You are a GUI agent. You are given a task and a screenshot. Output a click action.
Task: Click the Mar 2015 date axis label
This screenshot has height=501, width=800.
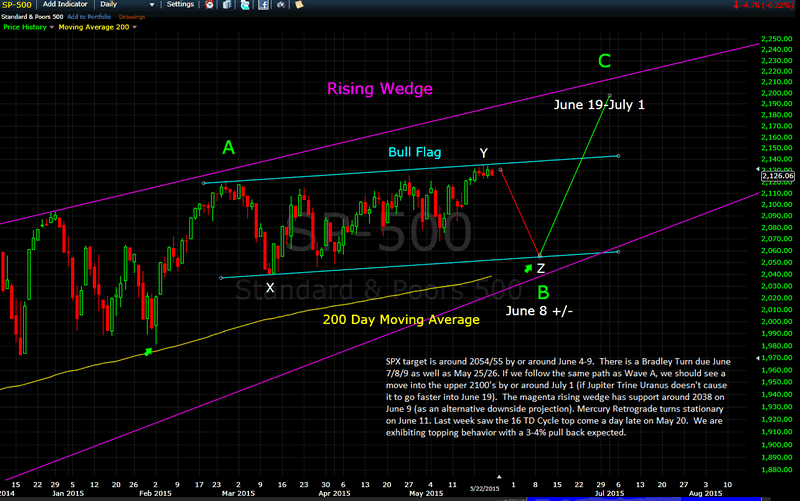click(x=238, y=493)
